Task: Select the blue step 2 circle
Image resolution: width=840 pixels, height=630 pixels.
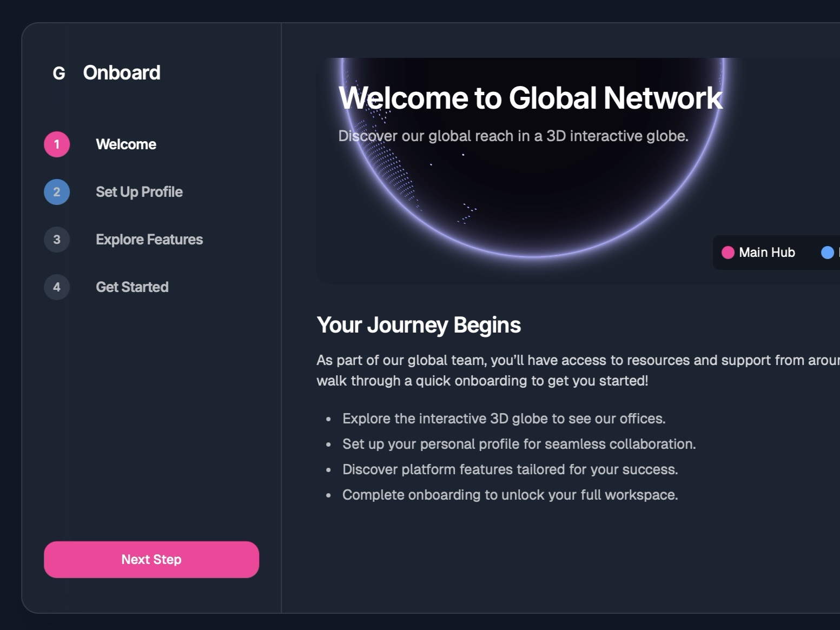Action: point(56,192)
